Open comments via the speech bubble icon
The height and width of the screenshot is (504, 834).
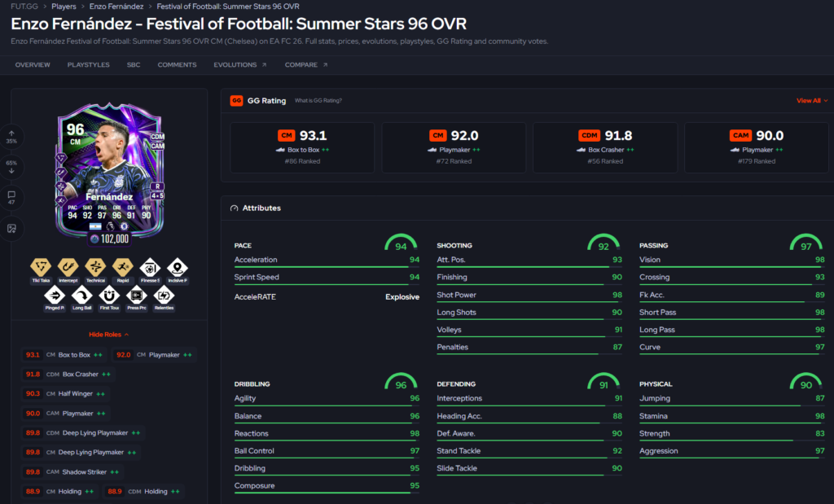11,198
